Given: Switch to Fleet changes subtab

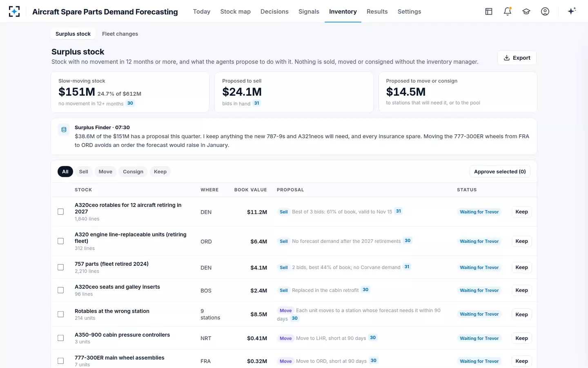Looking at the screenshot, I should point(120,34).
